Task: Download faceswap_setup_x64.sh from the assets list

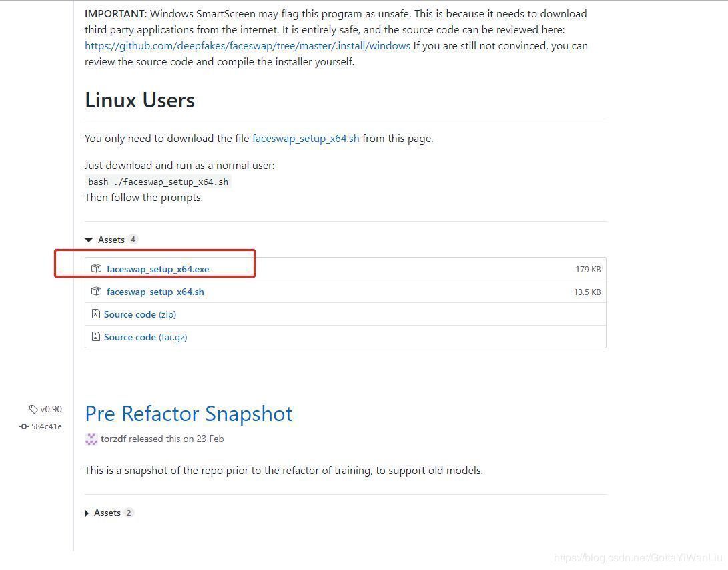Action: [155, 292]
